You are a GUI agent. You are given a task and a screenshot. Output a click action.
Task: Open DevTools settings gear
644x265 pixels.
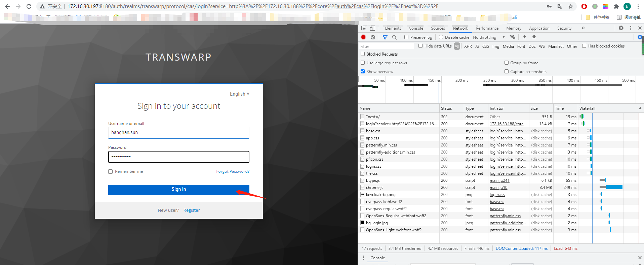click(x=621, y=28)
